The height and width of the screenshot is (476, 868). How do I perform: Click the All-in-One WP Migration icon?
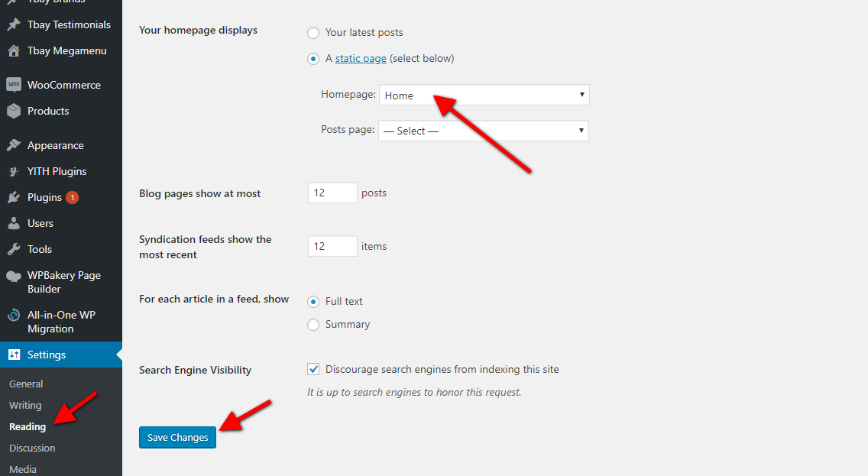13,316
